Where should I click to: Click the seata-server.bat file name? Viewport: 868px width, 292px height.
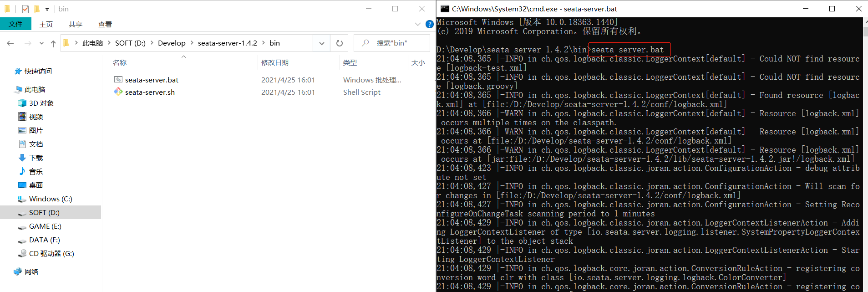[x=152, y=80]
